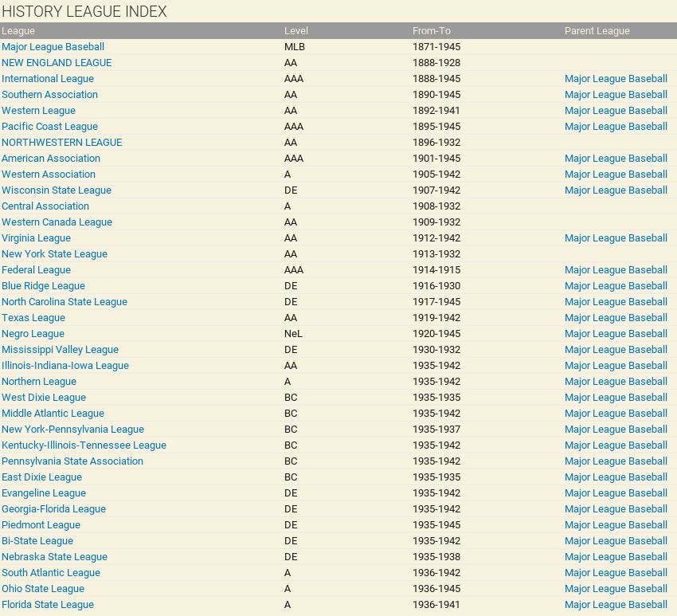Image resolution: width=677 pixels, height=616 pixels.
Task: Select the 1917-1945 date range cell
Action: (x=436, y=302)
